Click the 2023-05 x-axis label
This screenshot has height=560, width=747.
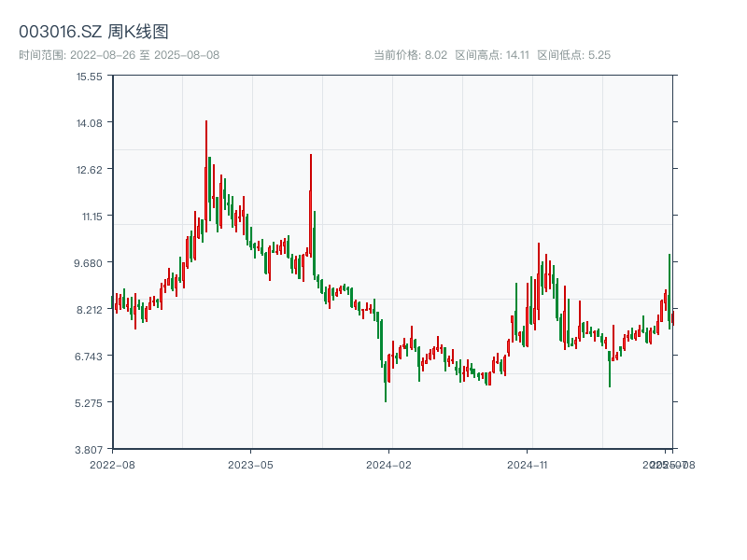click(250, 465)
